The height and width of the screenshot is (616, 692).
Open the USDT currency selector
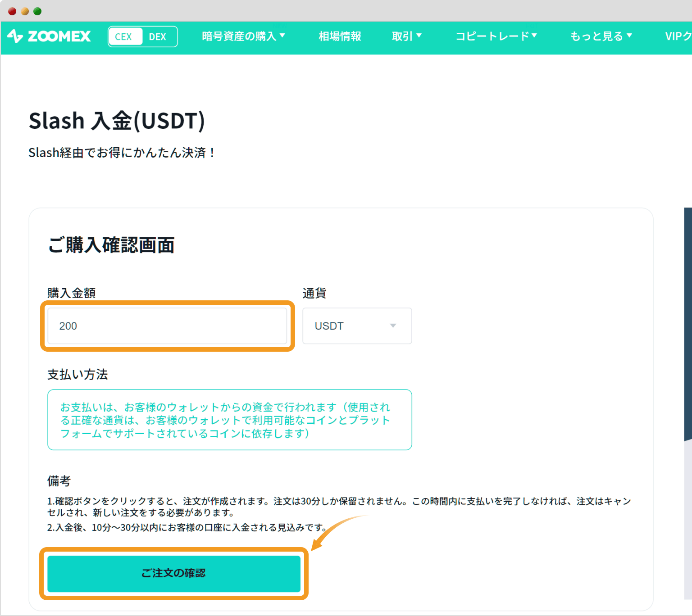click(x=357, y=326)
